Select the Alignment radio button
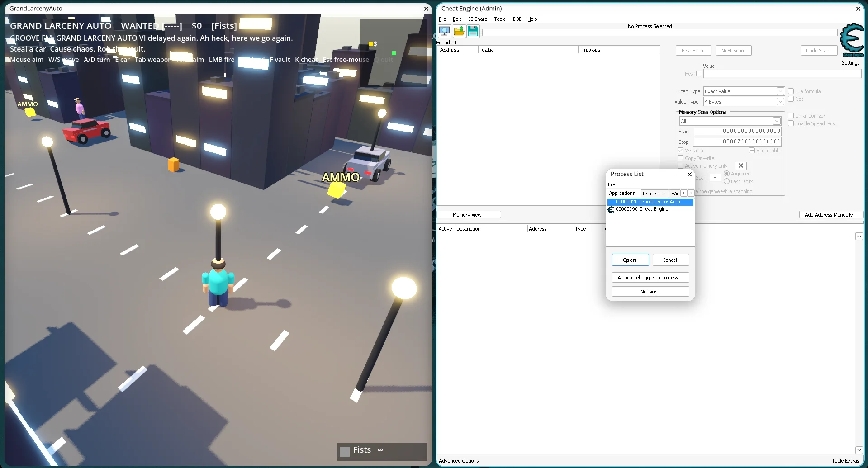The width and height of the screenshot is (868, 468). coord(727,174)
